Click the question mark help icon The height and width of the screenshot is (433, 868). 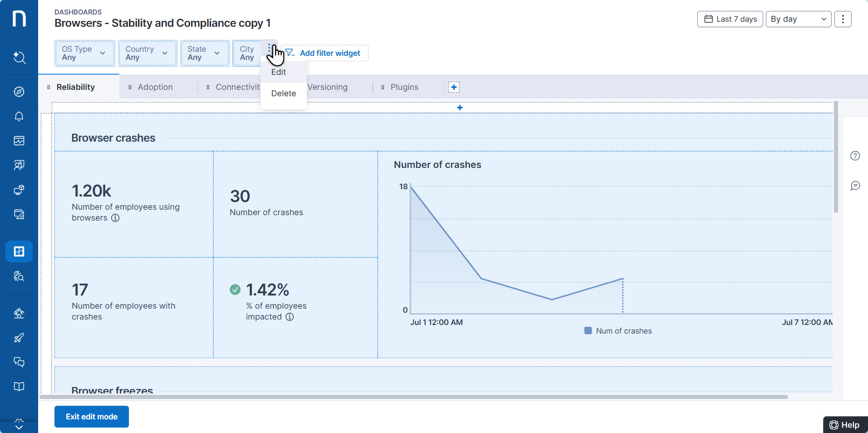tap(855, 156)
